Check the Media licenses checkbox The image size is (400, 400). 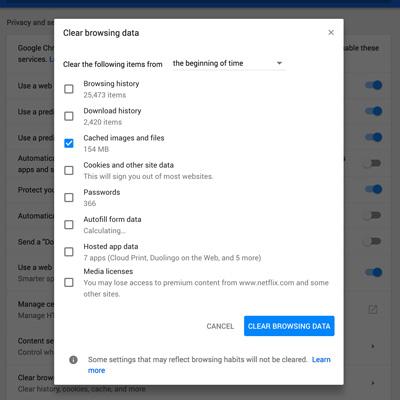pos(69,283)
